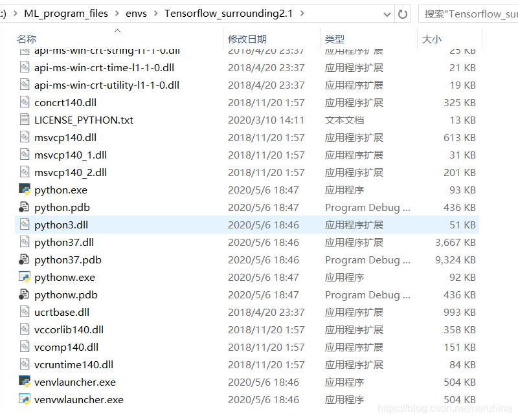Viewport: 518px width, 420px height.
Task: Select the python37.pdb file name
Action: [x=68, y=260]
